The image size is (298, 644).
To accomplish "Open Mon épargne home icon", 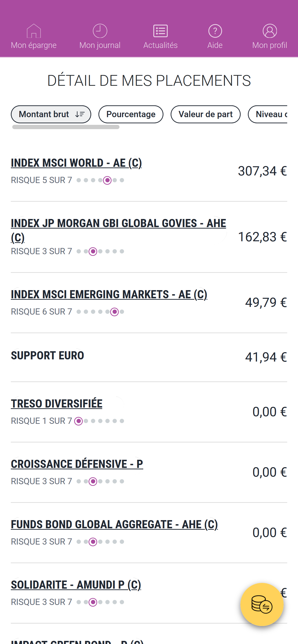I will tap(34, 31).
